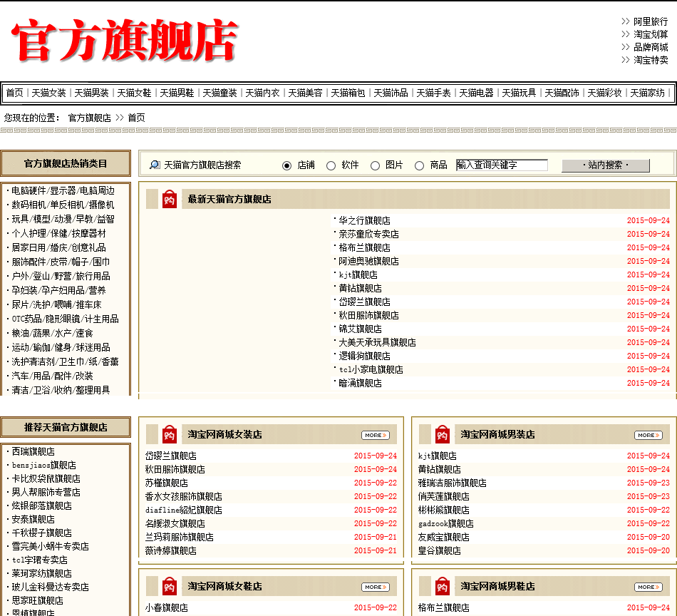677x616 pixels.
Task: Select the 图片 radio button
Action: point(375,165)
